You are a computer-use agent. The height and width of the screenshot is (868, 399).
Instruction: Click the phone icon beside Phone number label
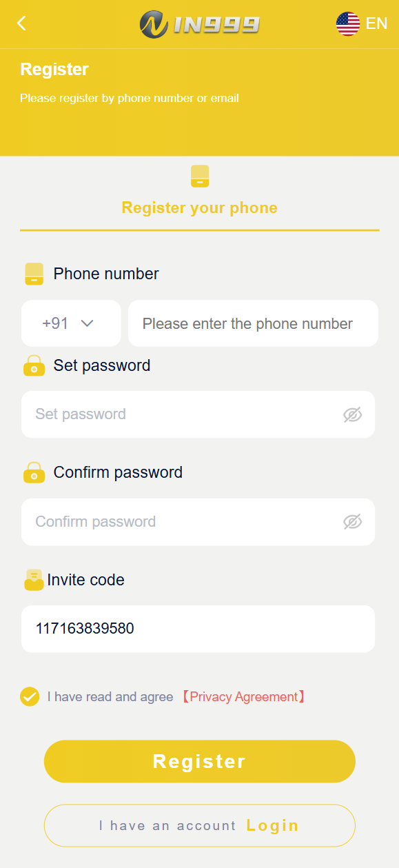coord(34,274)
